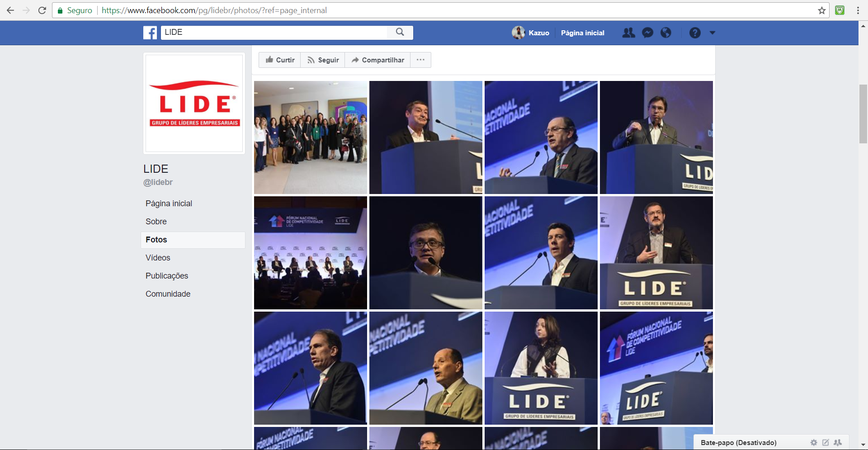Open the three-dots more options button
Viewport: 868px width, 450px height.
pos(420,60)
